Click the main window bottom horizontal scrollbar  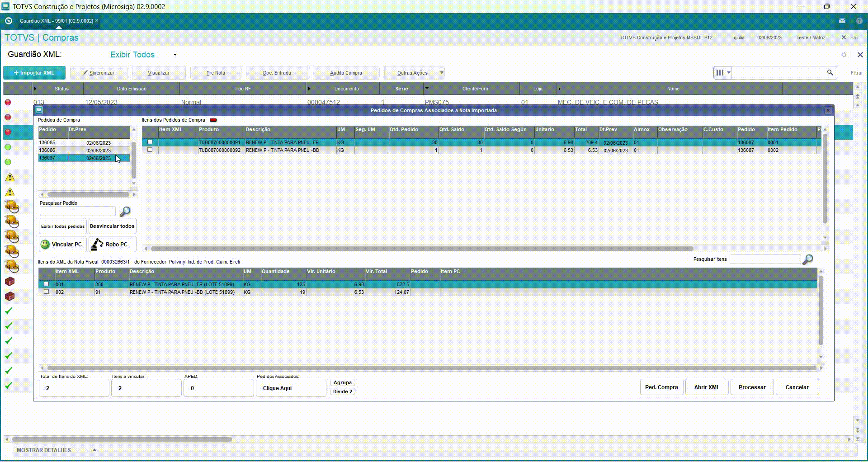click(122, 439)
